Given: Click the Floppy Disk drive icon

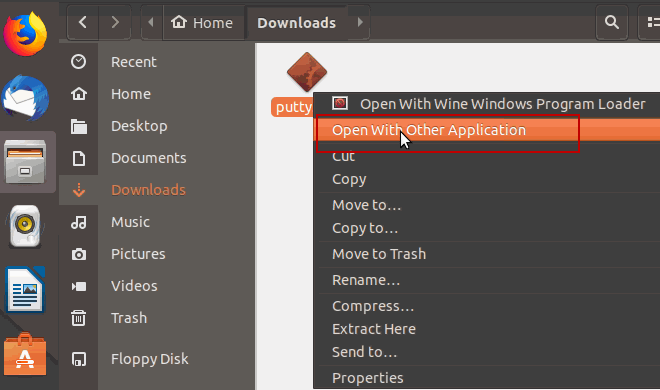Looking at the screenshot, I should pos(79,359).
